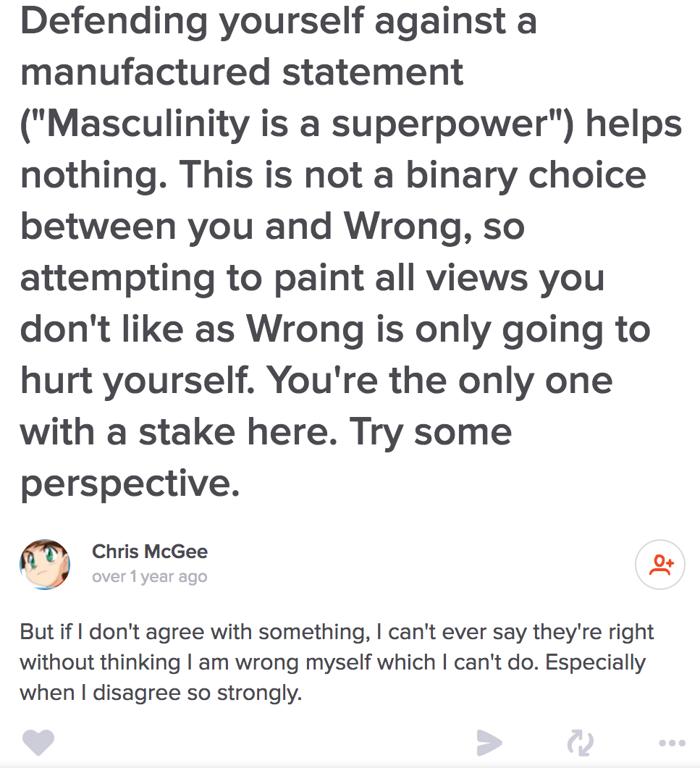Click the "when I disagree so strongly." line
Screen dimensions: 700x768
click(x=161, y=693)
